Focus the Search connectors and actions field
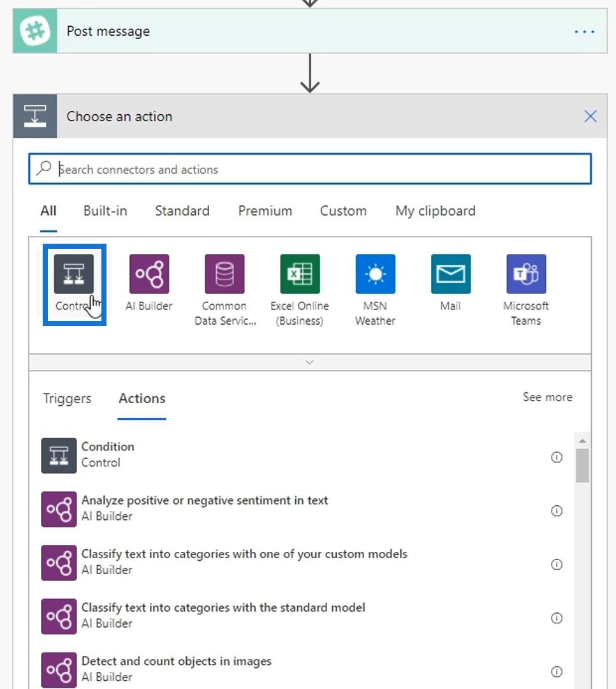The width and height of the screenshot is (616, 689). (x=310, y=168)
